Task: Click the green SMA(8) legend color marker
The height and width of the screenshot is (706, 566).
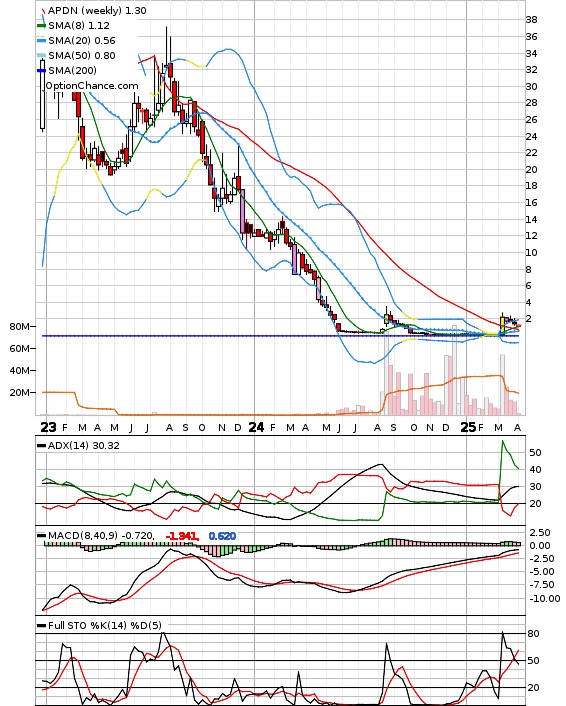Action: 41,26
